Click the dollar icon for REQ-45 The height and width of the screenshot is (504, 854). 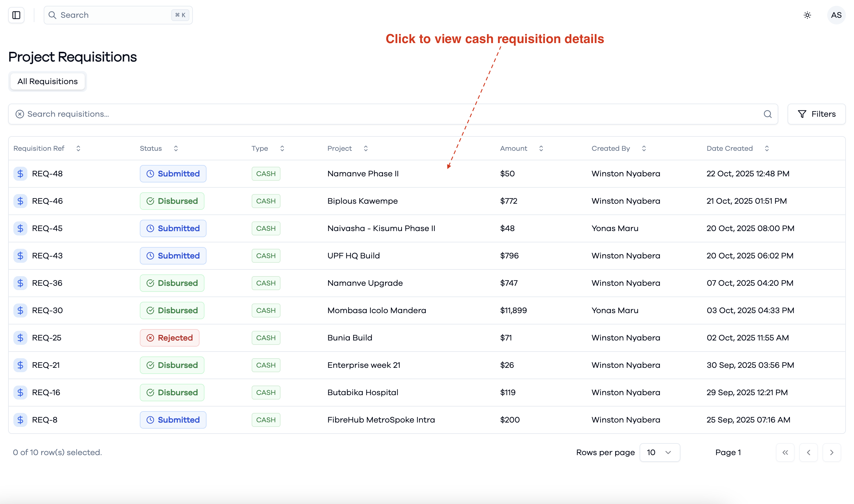tap(20, 228)
